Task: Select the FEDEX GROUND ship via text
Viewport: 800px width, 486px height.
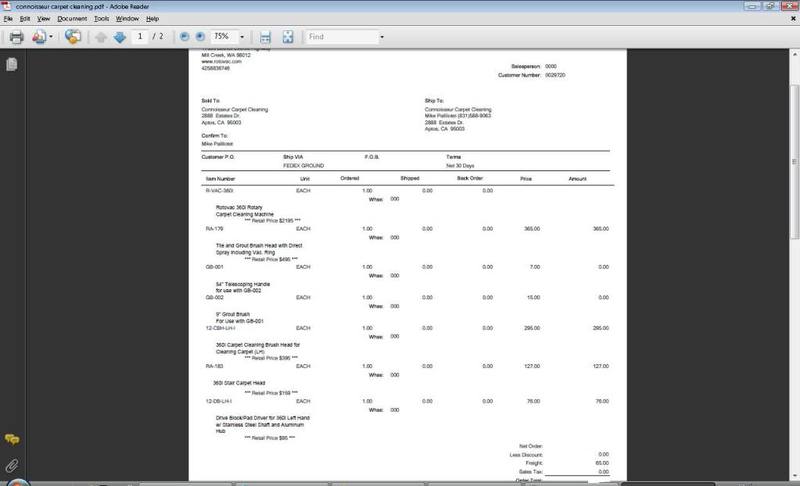Action: pyautogui.click(x=304, y=166)
